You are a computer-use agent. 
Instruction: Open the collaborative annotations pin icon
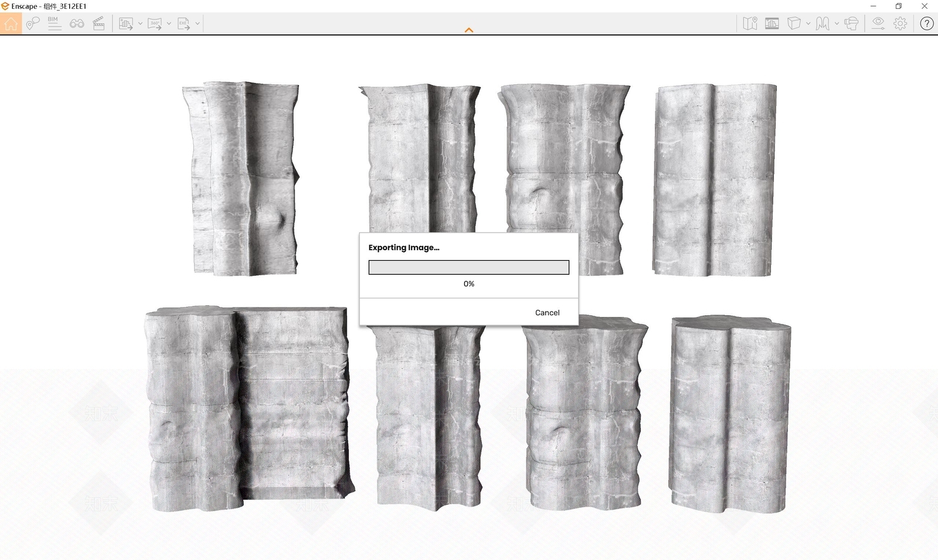click(33, 23)
